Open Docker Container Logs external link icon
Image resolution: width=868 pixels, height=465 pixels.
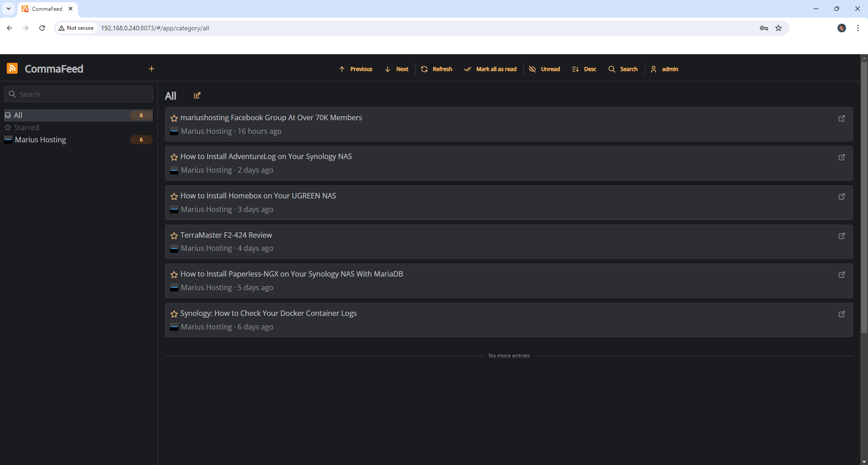842,314
